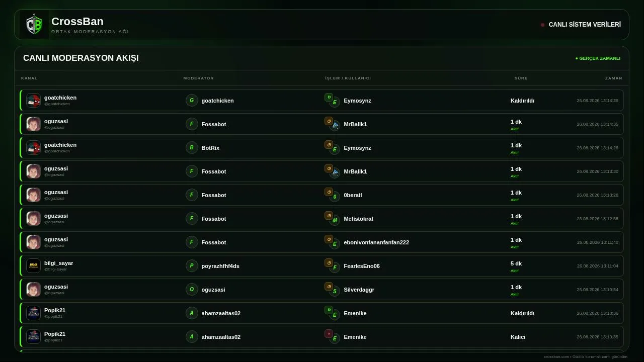Click the @bilgi-sayar channel handle
Image resolution: width=644 pixels, height=362 pixels.
coord(55,269)
